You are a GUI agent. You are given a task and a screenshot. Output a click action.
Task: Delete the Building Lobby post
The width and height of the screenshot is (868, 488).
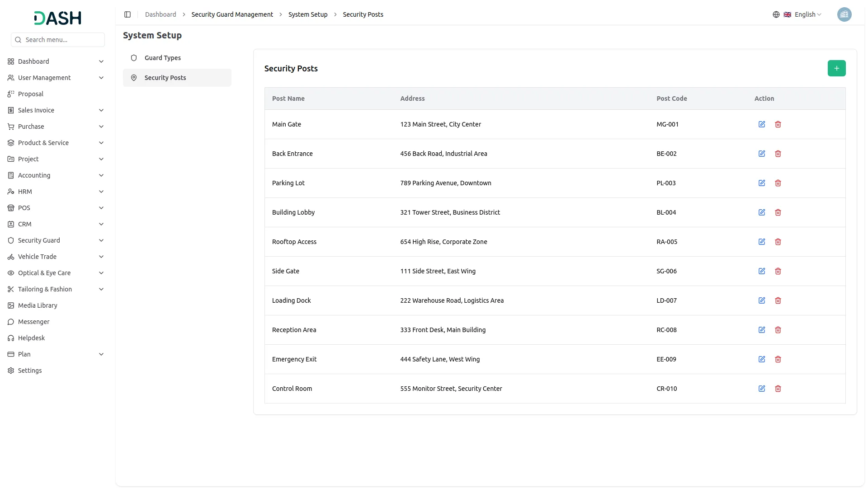(x=778, y=212)
